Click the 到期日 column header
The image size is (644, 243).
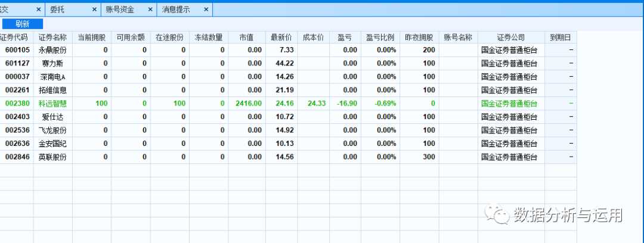click(x=561, y=37)
